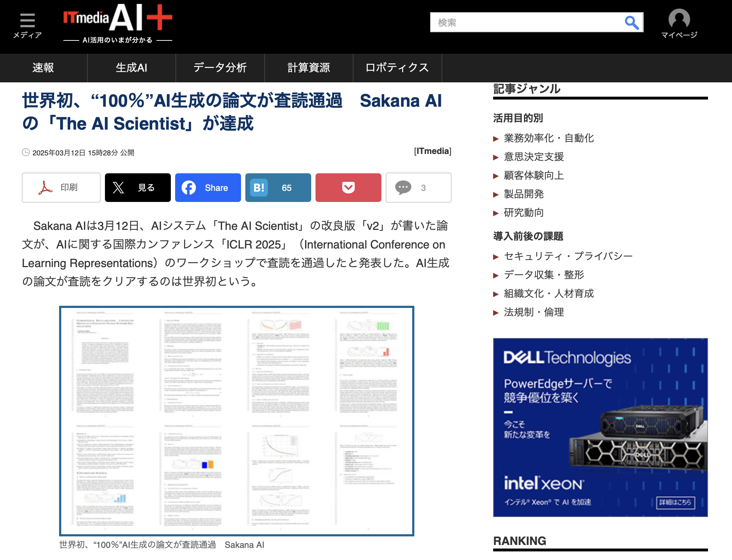Open the データ分析 navigation tab

(220, 68)
